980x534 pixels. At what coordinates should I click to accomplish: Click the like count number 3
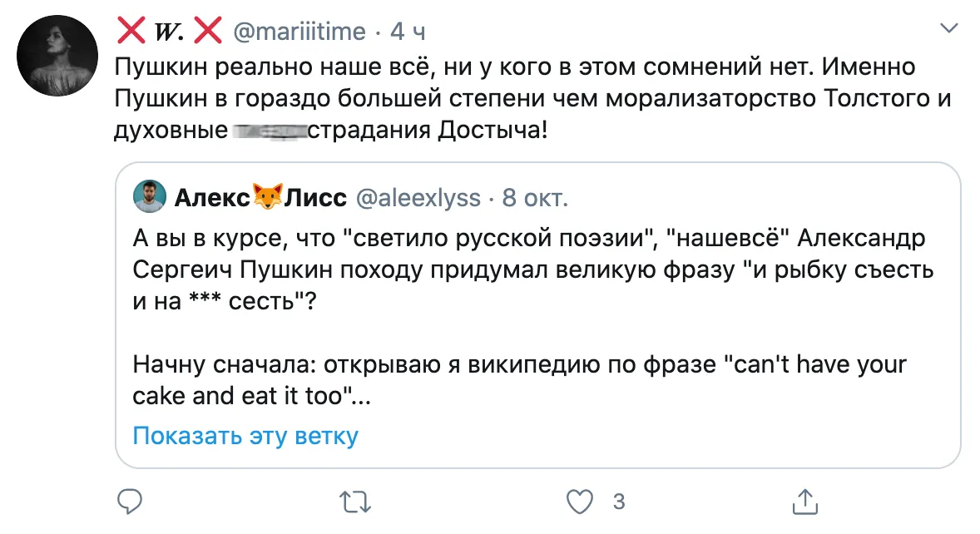618,502
